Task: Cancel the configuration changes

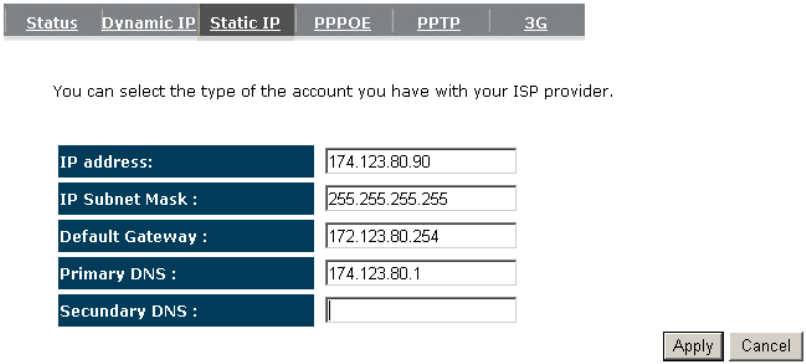Action: point(766,346)
